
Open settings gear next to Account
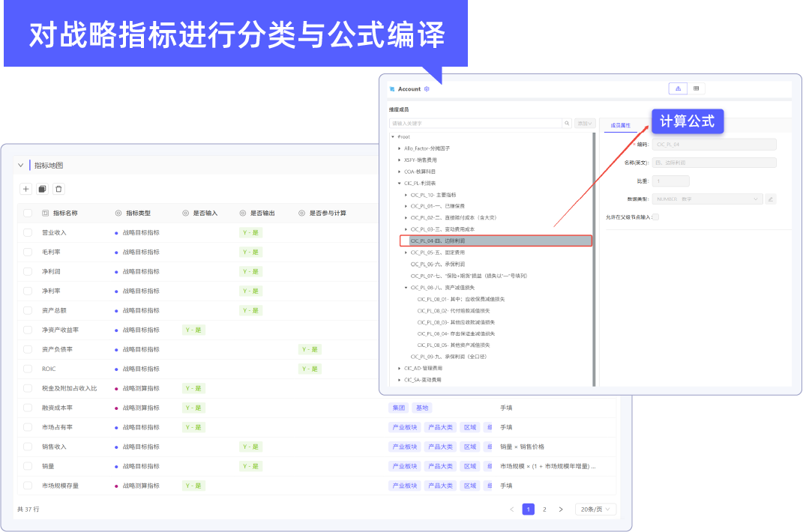pos(427,89)
